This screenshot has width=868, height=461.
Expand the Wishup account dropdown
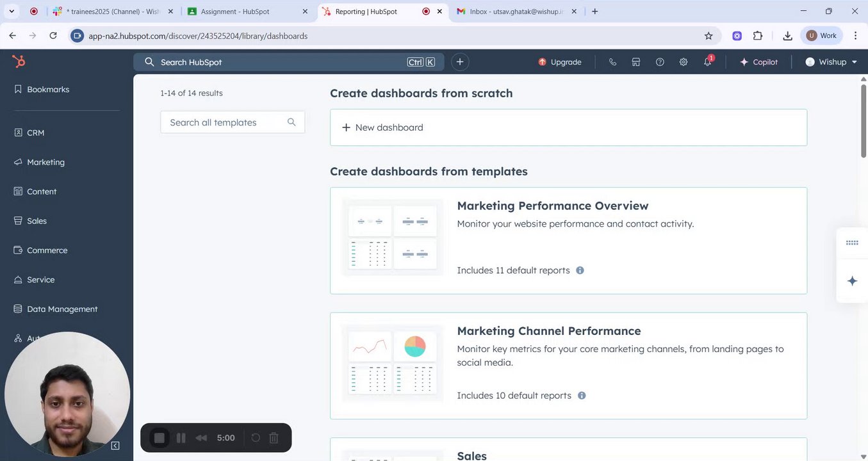[831, 62]
